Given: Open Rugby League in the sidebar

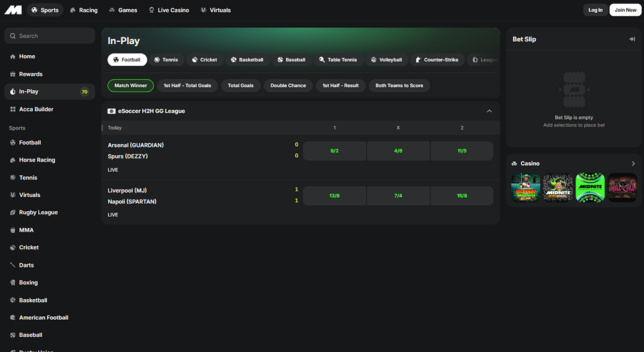Looking at the screenshot, I should (x=50, y=212).
